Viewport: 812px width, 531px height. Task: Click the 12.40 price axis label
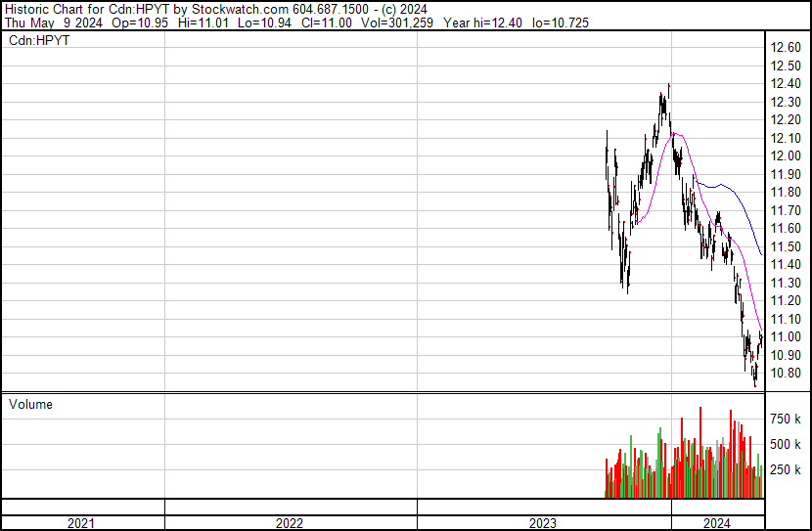click(786, 84)
